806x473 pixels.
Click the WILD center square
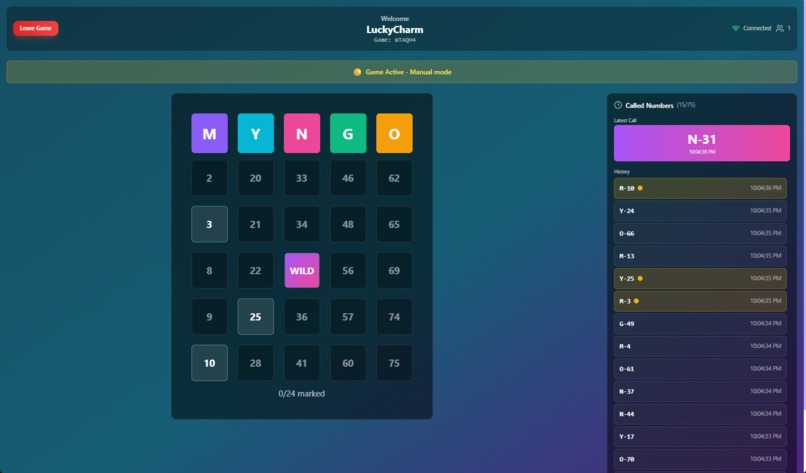coord(302,270)
